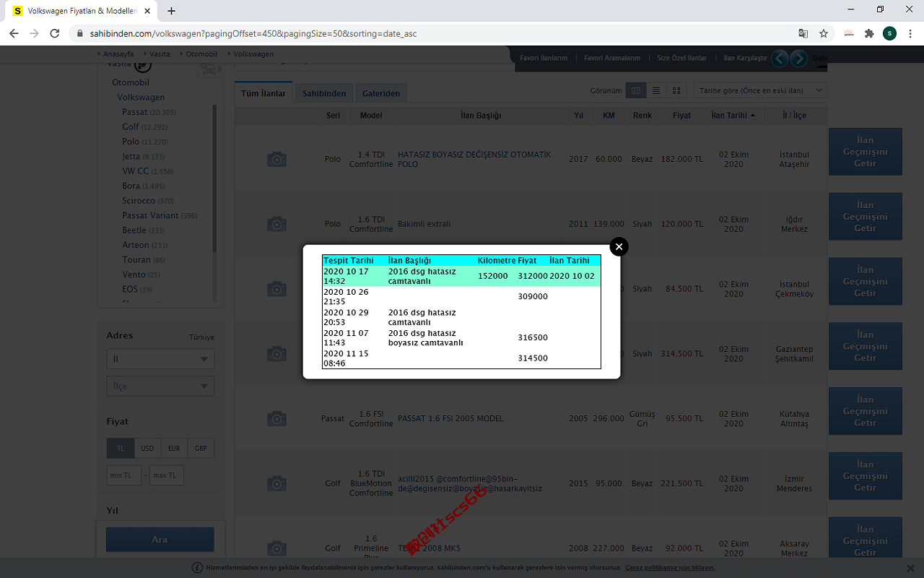The image size is (924, 578).
Task: Open Favori İlanlarım menu
Action: (544, 58)
